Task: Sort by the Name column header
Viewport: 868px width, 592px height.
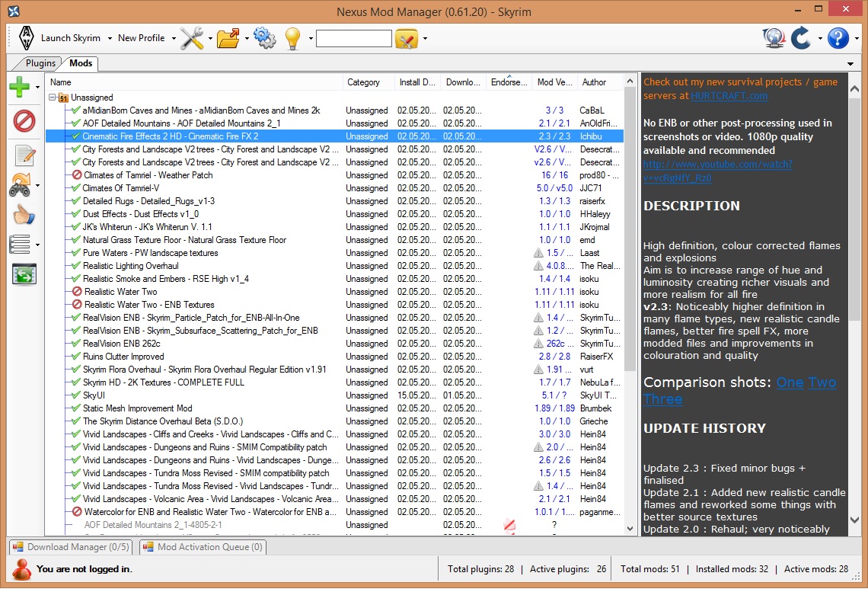Action: click(193, 82)
